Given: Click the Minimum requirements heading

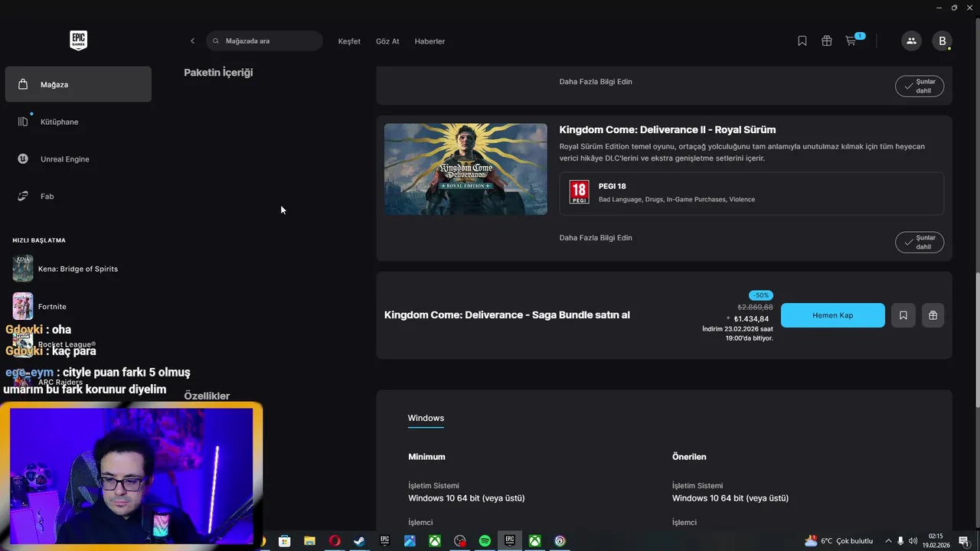Looking at the screenshot, I should pos(426,457).
